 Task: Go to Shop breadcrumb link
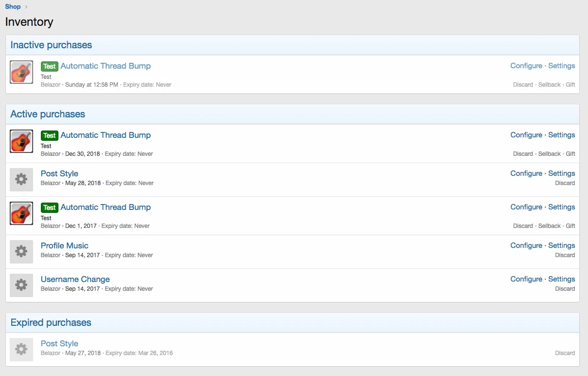coord(13,6)
